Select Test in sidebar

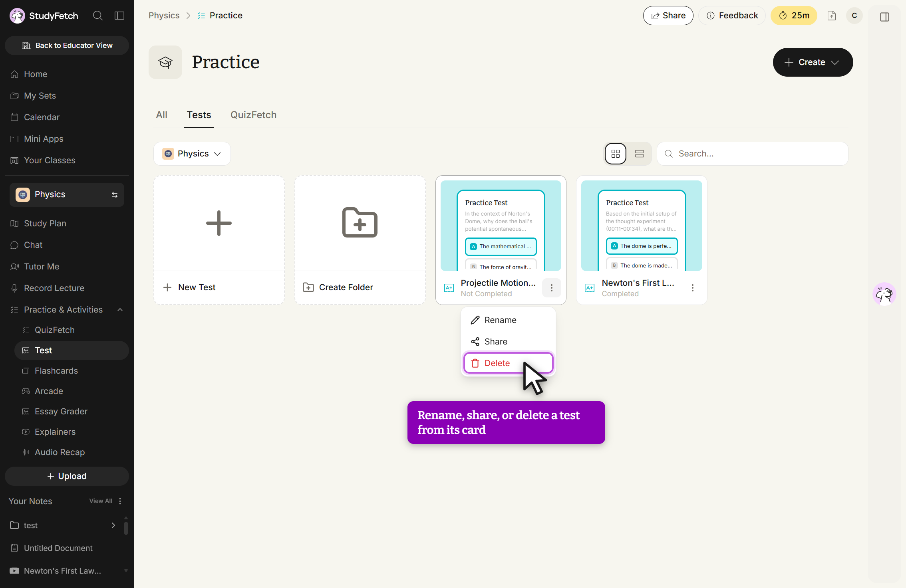(x=72, y=350)
